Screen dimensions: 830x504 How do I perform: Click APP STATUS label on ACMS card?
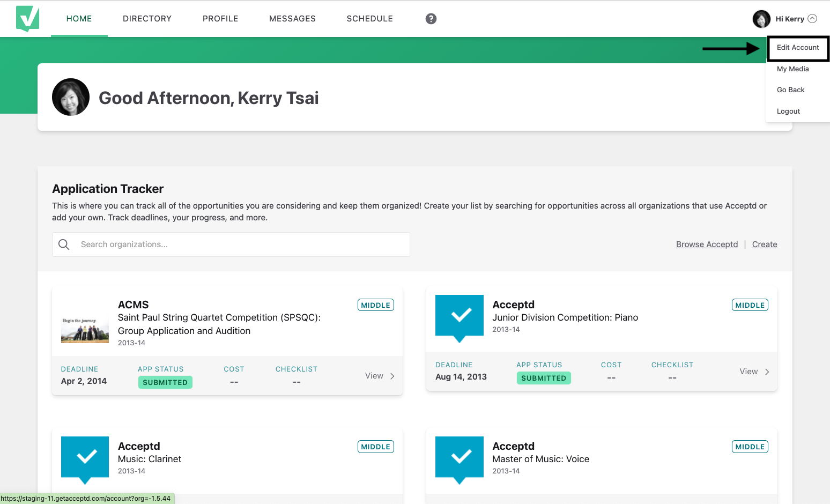[x=161, y=369]
